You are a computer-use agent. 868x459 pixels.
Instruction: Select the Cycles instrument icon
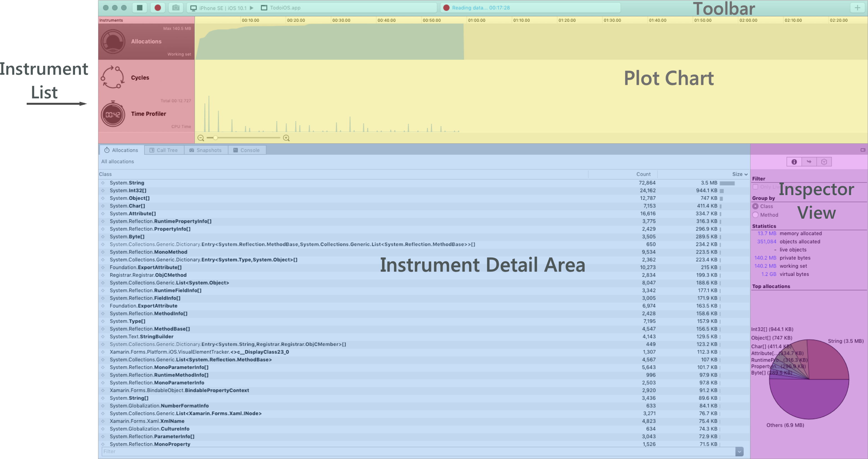(x=113, y=78)
